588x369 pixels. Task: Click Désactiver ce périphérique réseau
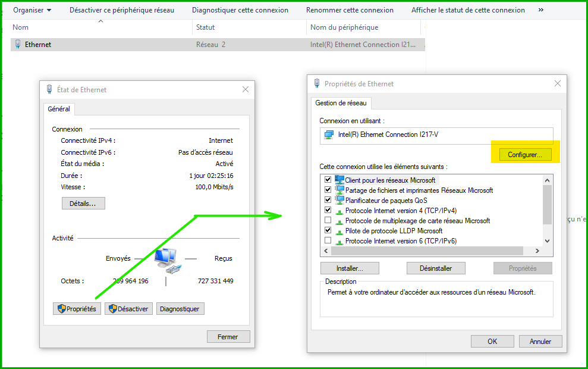[122, 10]
